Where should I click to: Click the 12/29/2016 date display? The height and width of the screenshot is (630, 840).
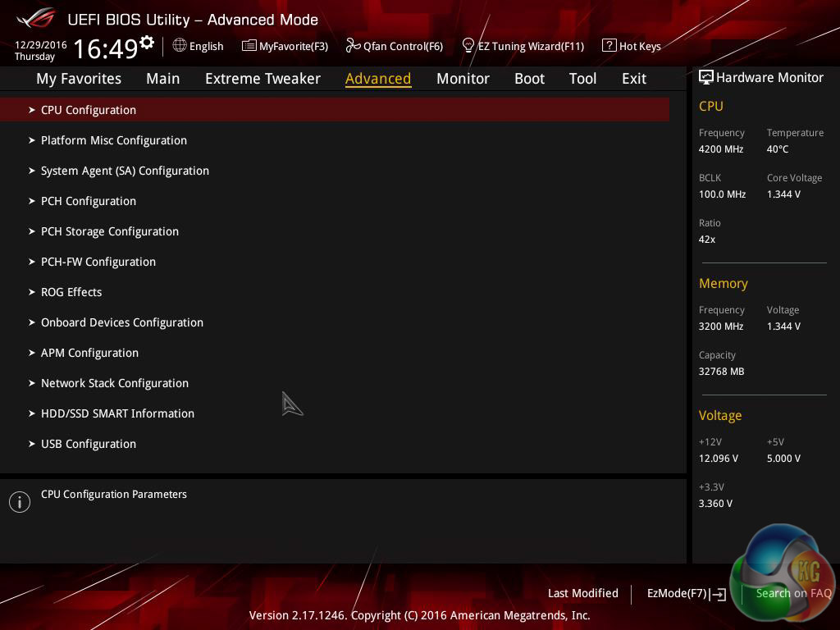click(41, 45)
